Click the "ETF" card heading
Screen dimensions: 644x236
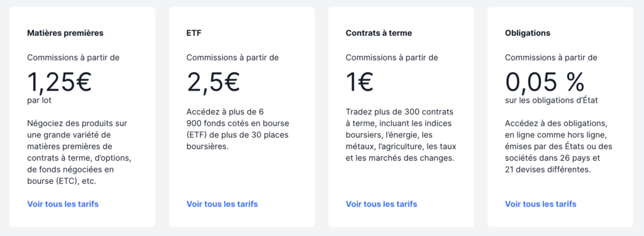click(194, 33)
